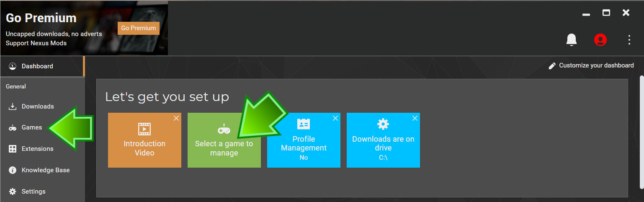Viewport: 644px width, 202px height.
Task: Click the Let's get you set up heading
Action: coord(167,97)
